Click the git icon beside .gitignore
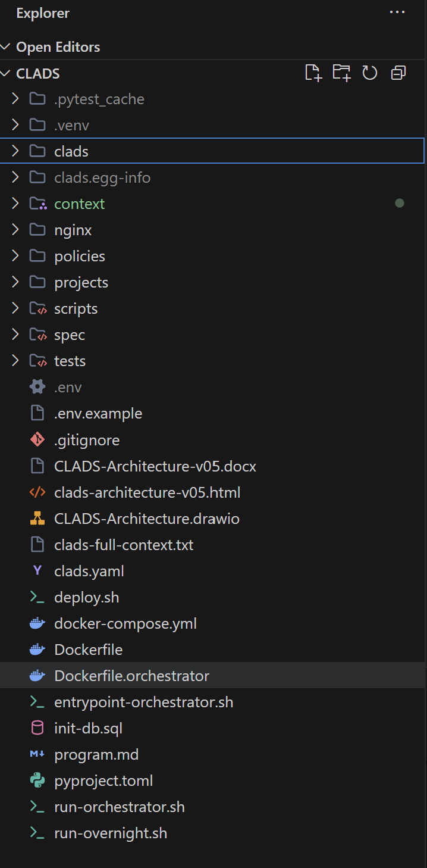Screen dimensions: 427x868 [37, 440]
